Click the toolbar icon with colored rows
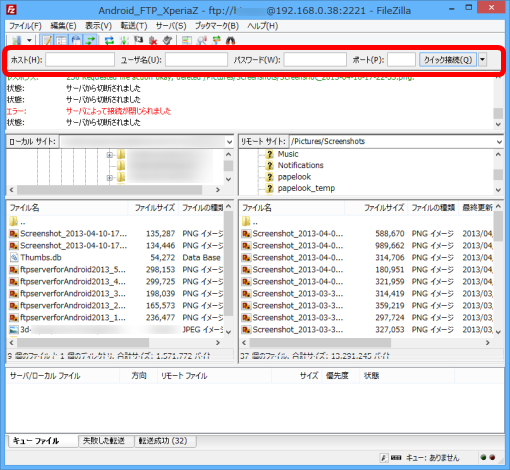The width and height of the screenshot is (510, 470). (x=187, y=41)
